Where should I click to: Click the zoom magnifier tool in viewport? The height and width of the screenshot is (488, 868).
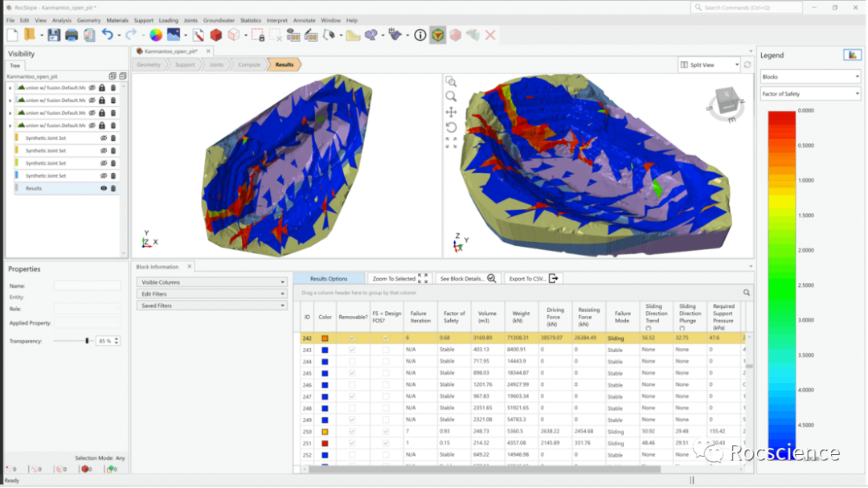click(x=451, y=96)
